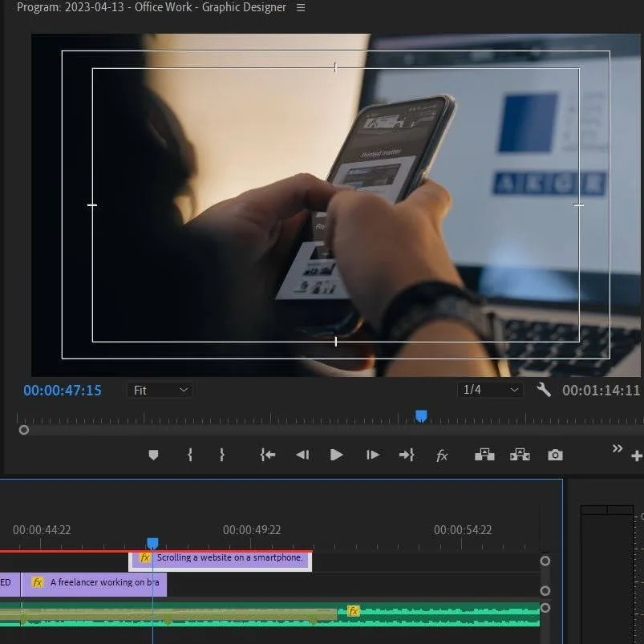Click the Add Marker button
This screenshot has width=644, height=644.
click(153, 455)
